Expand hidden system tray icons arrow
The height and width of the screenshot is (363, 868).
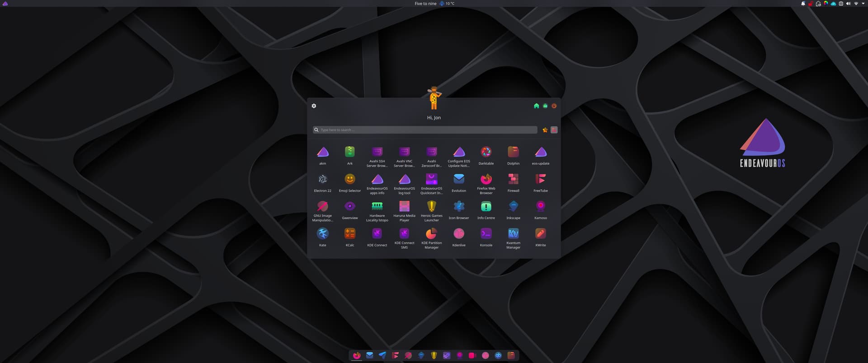[x=863, y=4]
